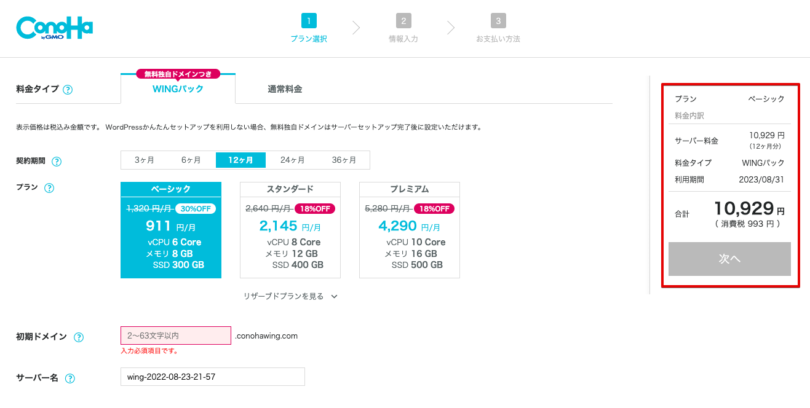
Task: Switch to the 通常料金 tab
Action: tap(284, 89)
